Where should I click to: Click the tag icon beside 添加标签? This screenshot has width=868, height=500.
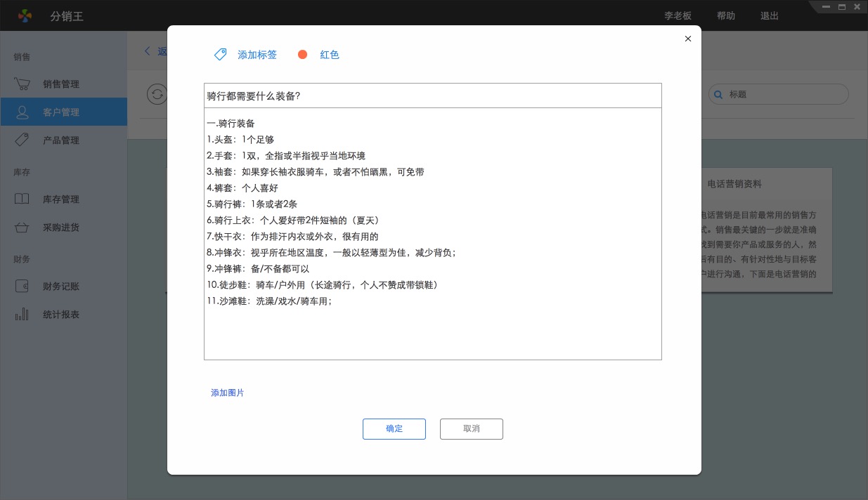221,55
